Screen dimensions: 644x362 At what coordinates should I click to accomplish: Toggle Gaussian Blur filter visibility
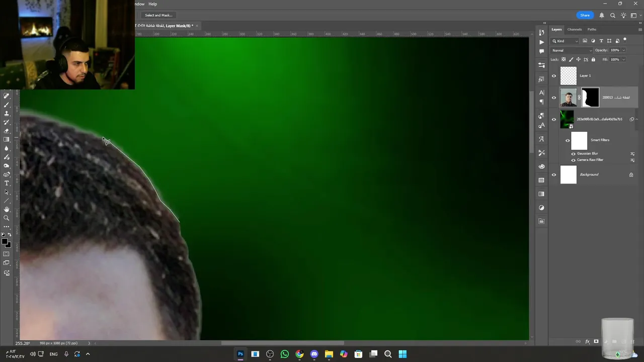[x=573, y=153]
